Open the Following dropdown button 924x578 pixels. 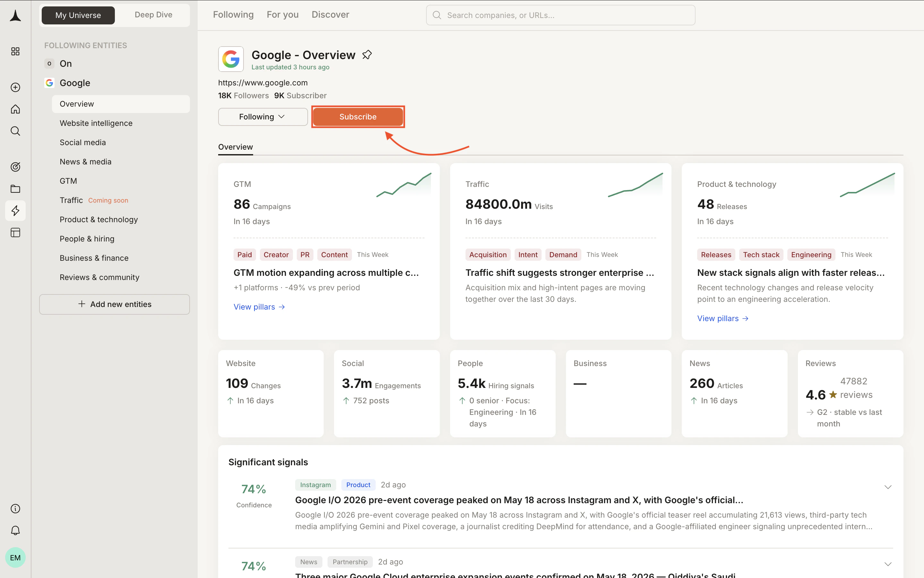click(263, 117)
